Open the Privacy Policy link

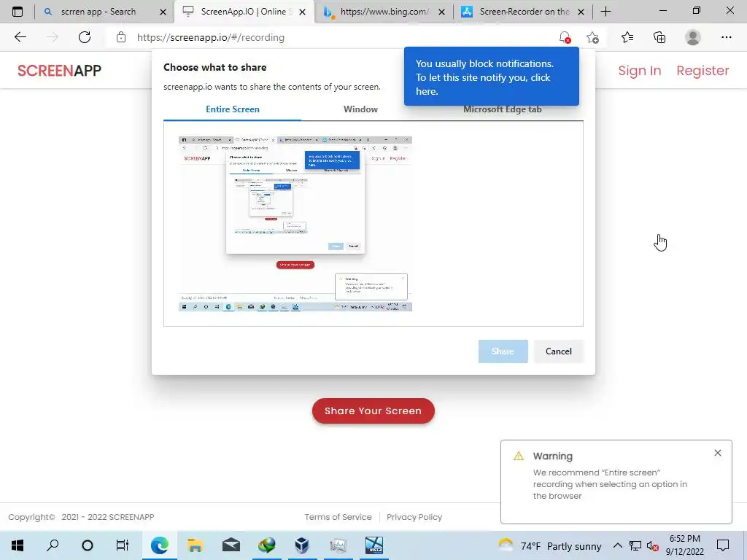click(x=414, y=517)
